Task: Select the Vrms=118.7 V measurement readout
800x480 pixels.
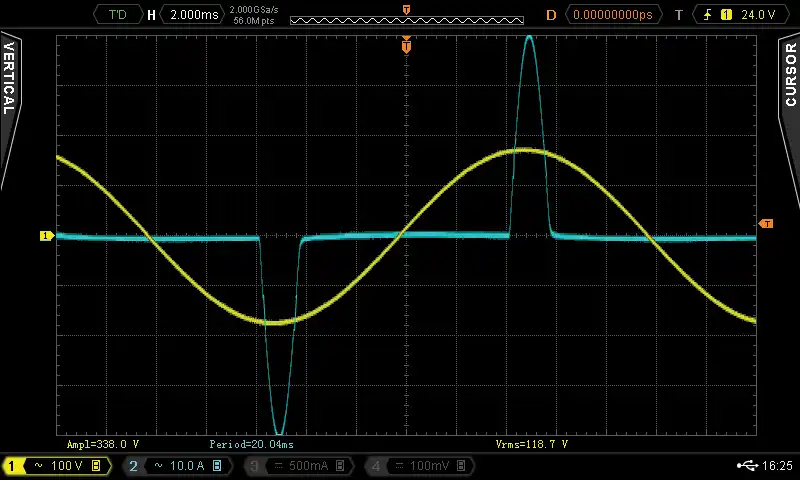Action: click(x=531, y=443)
